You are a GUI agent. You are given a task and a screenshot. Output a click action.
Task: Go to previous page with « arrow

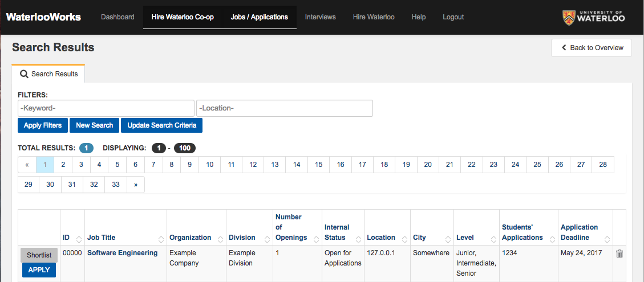click(27, 165)
